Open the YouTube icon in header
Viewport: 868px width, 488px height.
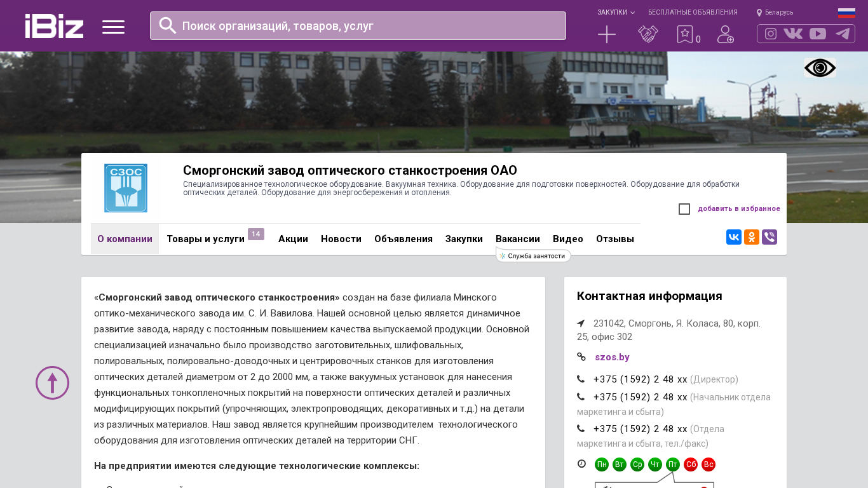pos(818,34)
